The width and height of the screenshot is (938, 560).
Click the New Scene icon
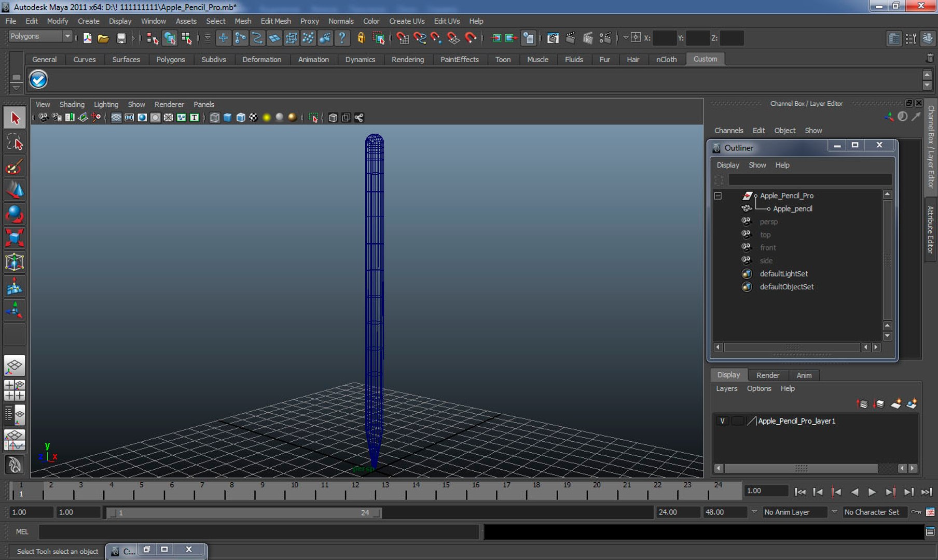point(87,38)
